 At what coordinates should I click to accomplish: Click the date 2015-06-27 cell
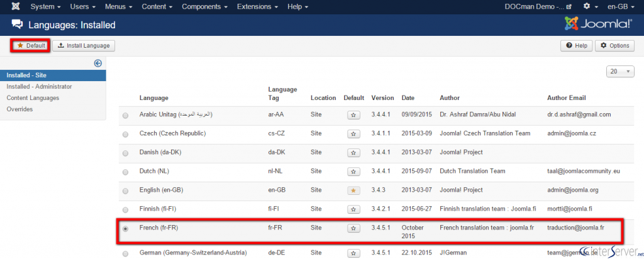416,209
